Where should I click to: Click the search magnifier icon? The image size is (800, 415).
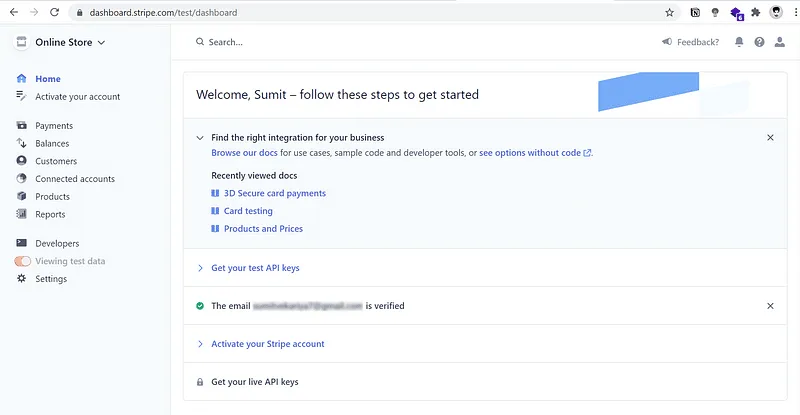200,42
